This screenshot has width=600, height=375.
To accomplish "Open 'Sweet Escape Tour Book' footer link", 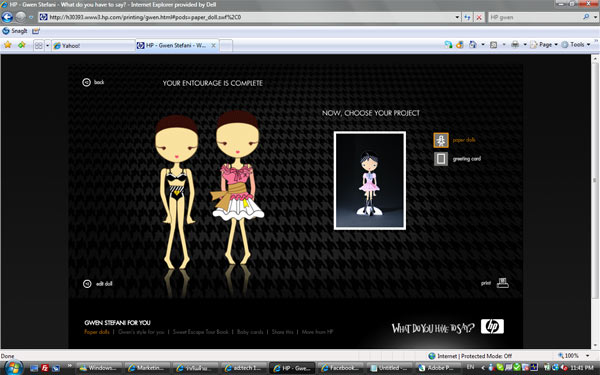I will (201, 332).
